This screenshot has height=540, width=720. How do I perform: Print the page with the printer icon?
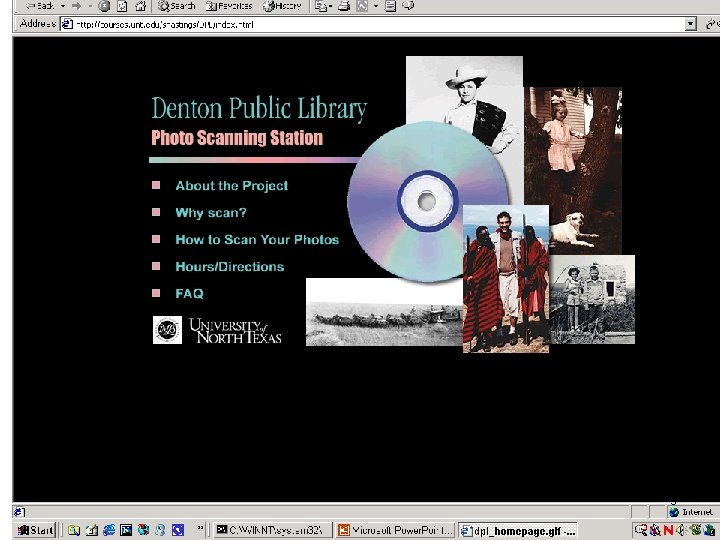(344, 6)
